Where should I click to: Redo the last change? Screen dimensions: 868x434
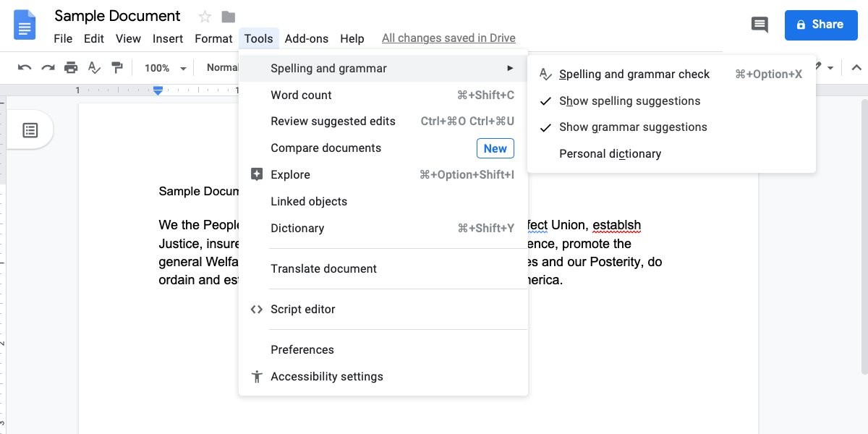(x=48, y=67)
